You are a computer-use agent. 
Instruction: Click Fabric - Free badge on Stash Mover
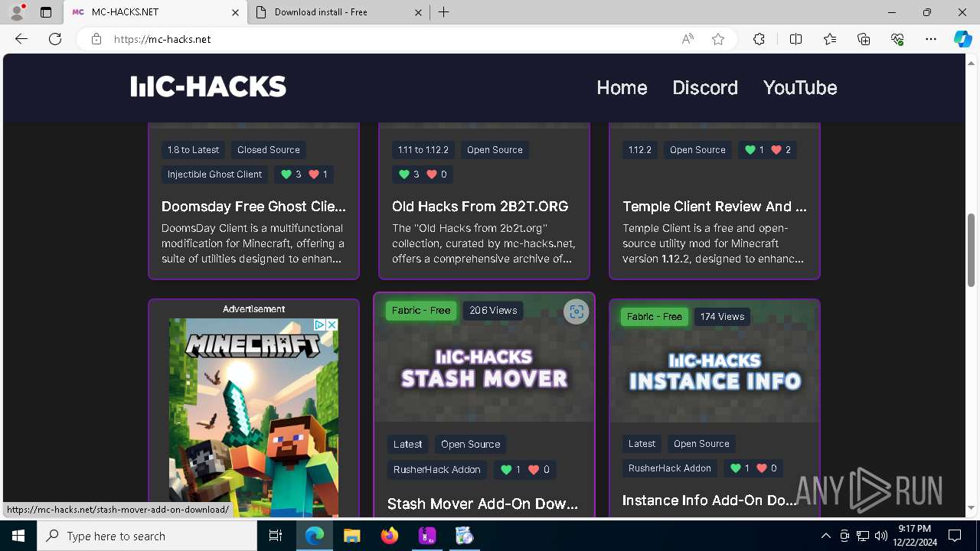[421, 311]
